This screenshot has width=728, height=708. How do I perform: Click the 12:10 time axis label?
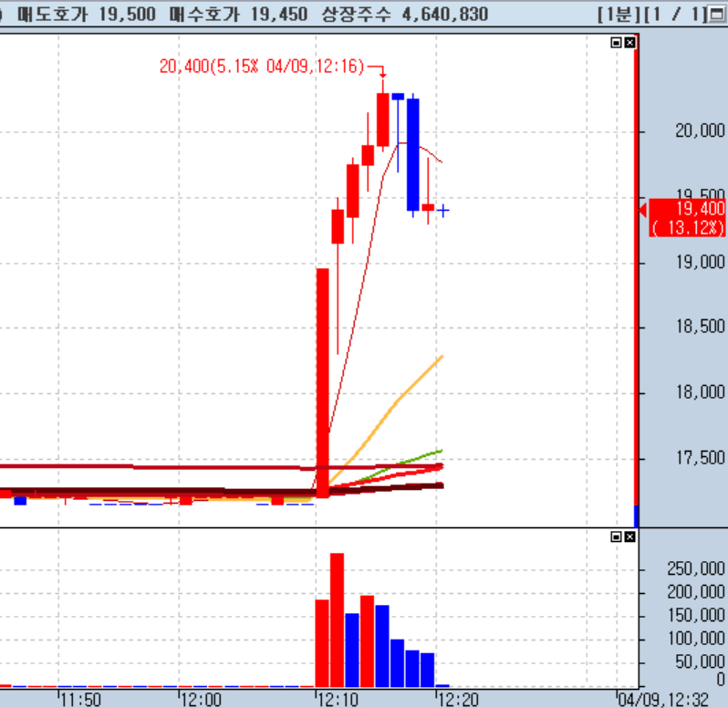click(338, 699)
